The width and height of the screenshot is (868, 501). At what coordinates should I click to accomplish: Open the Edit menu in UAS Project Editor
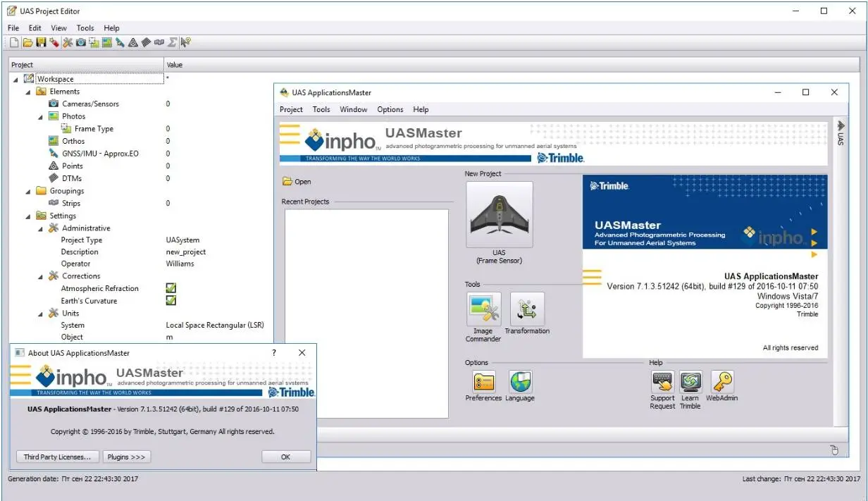coord(35,28)
